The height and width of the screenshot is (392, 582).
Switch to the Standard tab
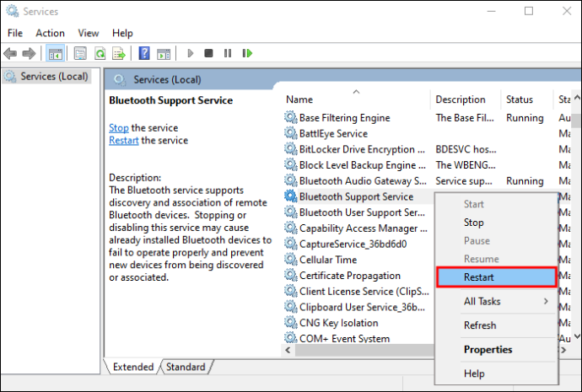click(x=186, y=367)
